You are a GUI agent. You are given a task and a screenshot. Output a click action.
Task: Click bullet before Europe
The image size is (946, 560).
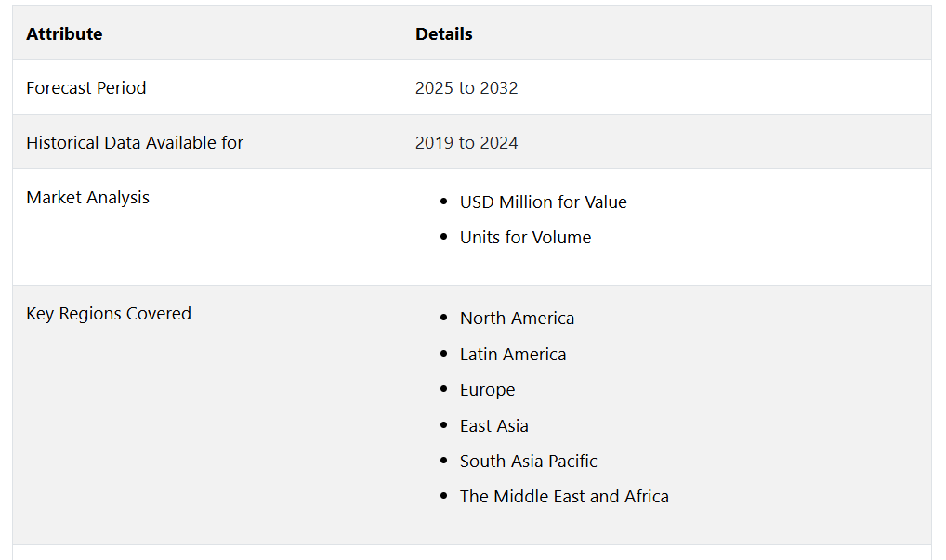[444, 390]
